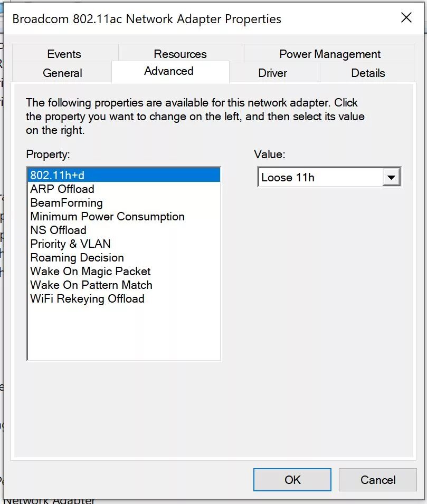Click the Cancel button
This screenshot has width=427, height=504.
[x=378, y=480]
